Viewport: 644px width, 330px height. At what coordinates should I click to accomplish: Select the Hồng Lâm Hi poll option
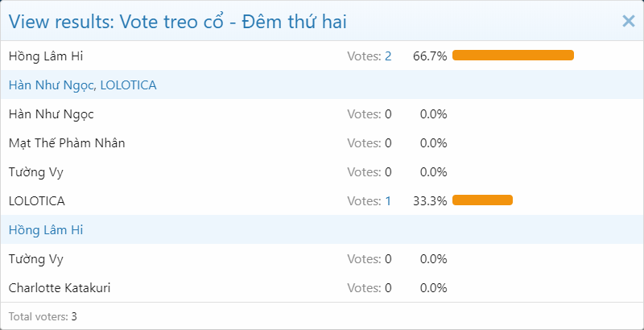click(x=46, y=56)
